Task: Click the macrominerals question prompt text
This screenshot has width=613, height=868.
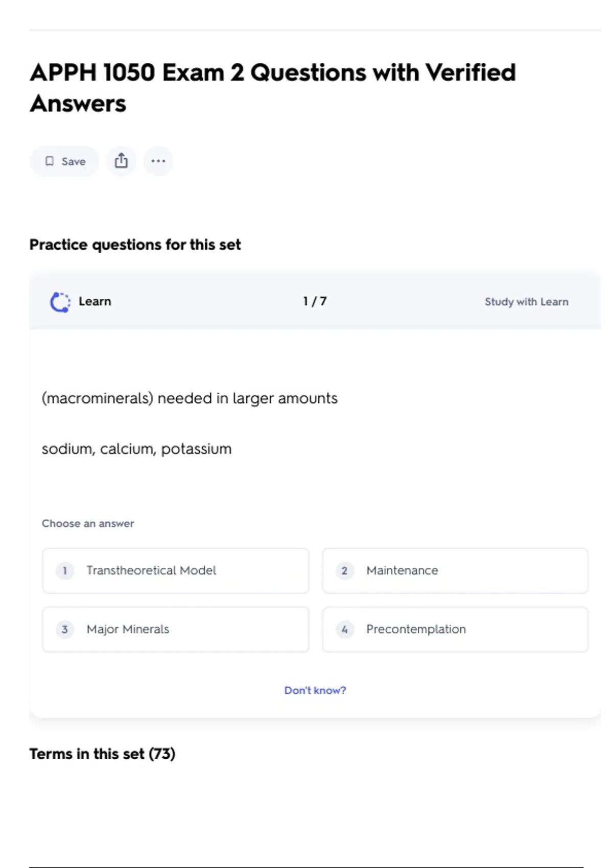Action: point(190,398)
